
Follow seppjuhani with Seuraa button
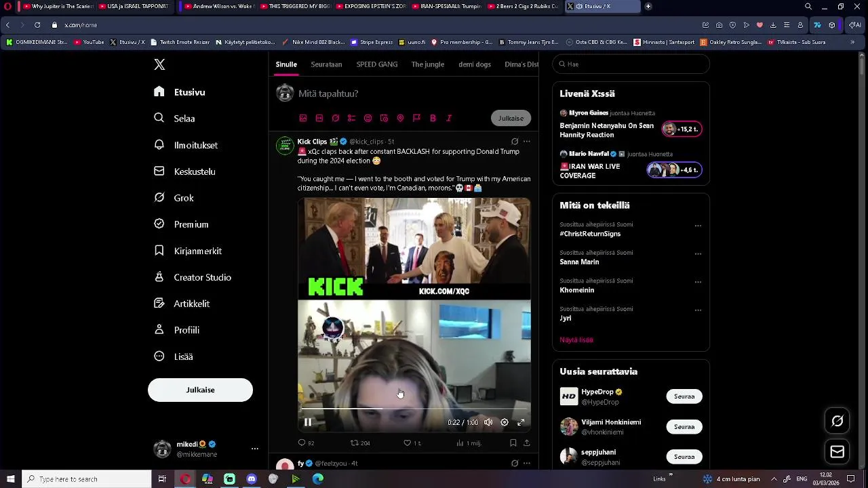click(x=684, y=457)
